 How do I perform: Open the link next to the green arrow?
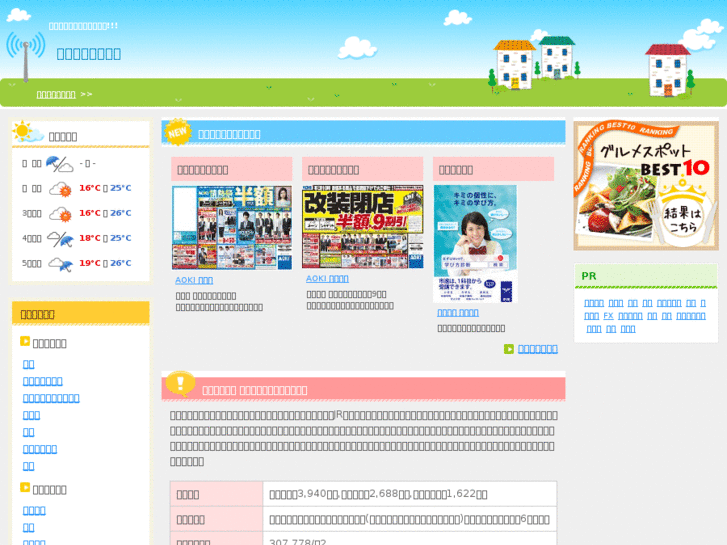click(537, 349)
